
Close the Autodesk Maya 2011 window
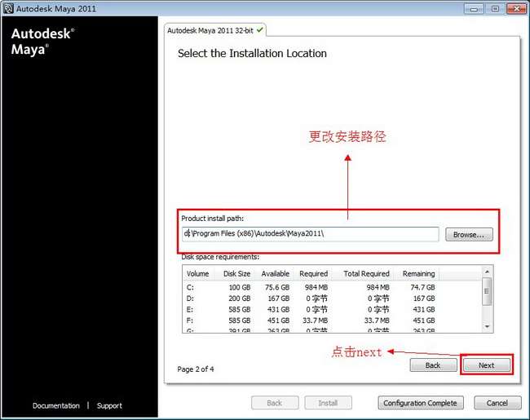coord(516,8)
